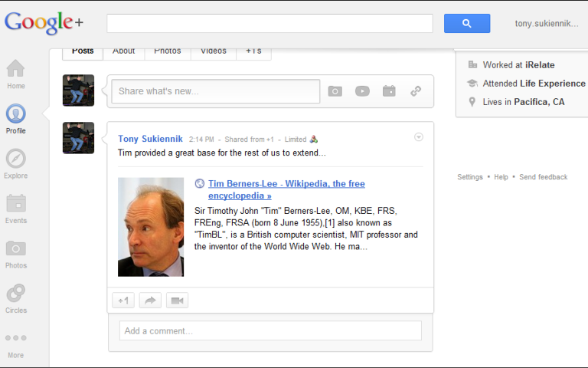The height and width of the screenshot is (368, 588).
Task: Open the post options dropdown arrow
Action: (419, 137)
